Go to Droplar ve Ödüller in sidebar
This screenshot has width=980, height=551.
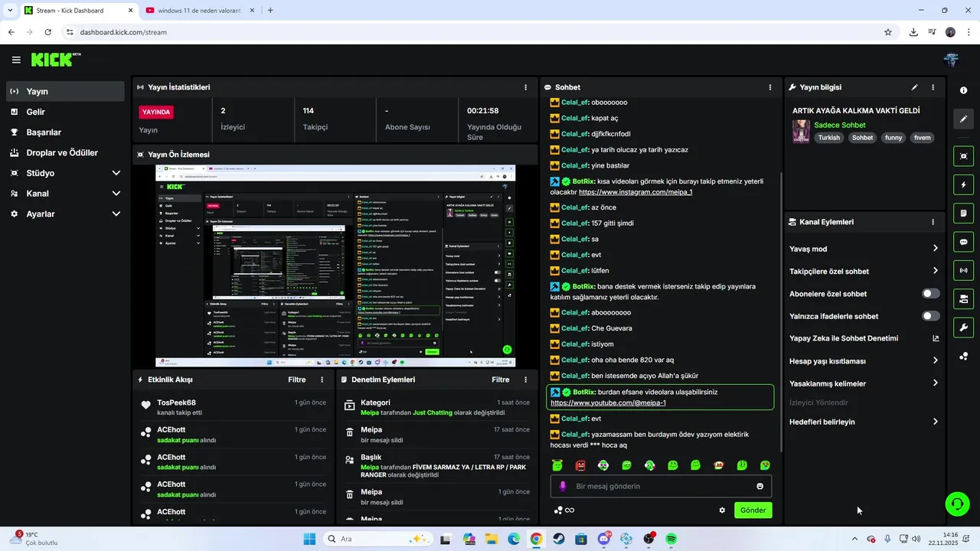click(x=65, y=153)
